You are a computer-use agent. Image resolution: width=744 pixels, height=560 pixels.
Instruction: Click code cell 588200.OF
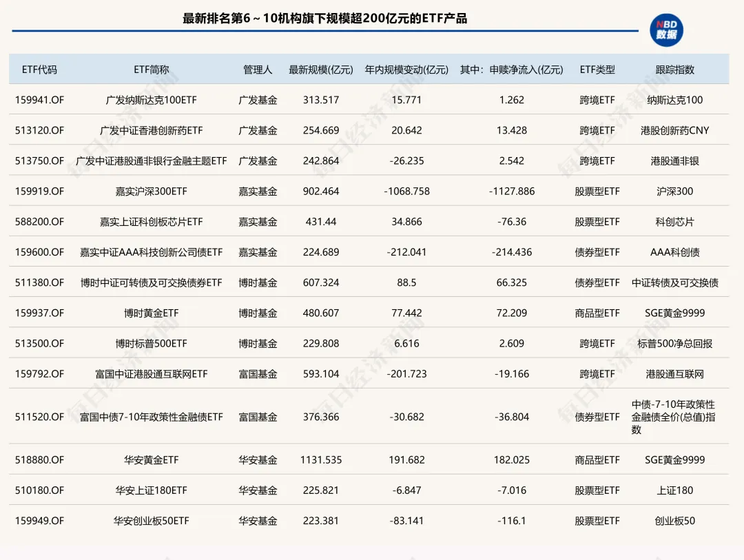(x=39, y=222)
